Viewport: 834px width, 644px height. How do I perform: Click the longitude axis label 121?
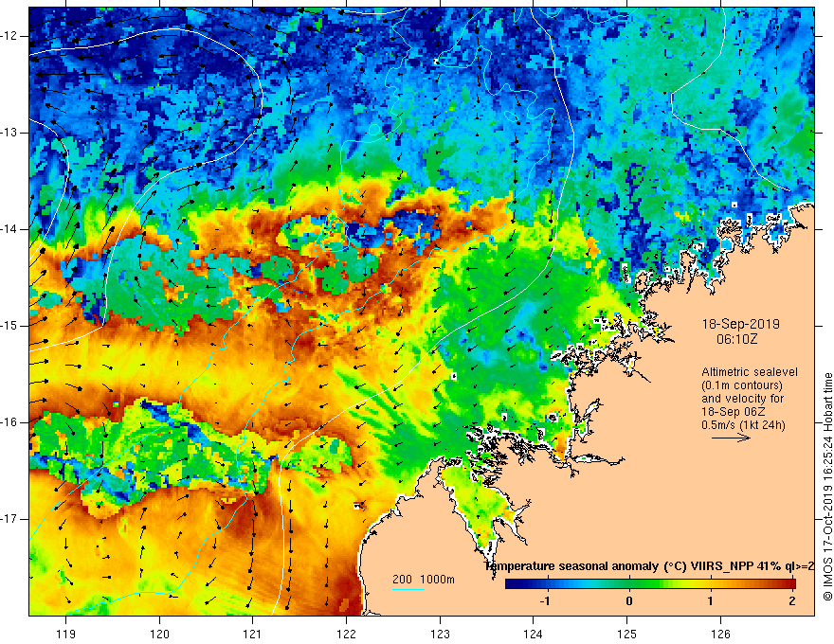pyautogui.click(x=253, y=634)
